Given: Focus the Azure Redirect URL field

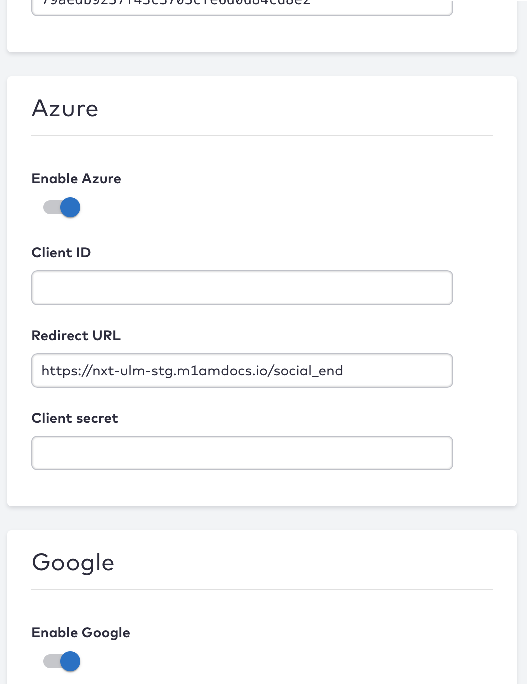Looking at the screenshot, I should coord(242,370).
